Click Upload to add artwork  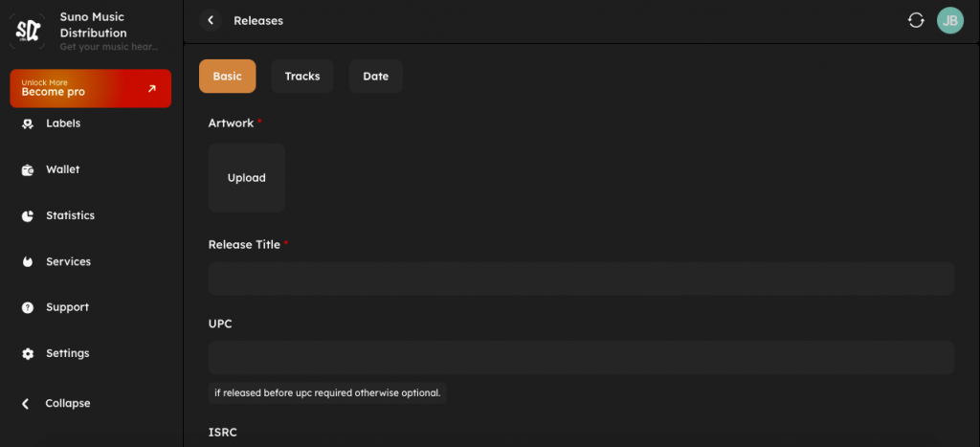[246, 178]
